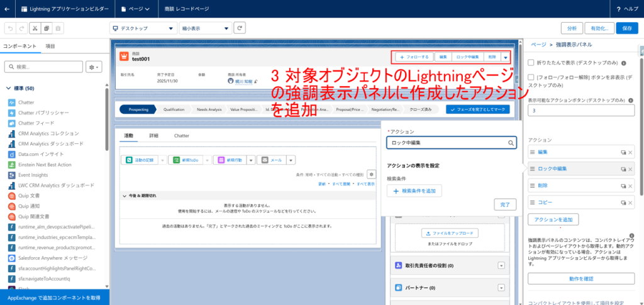Click the cut (scissors) icon
644x305 pixels.
tap(34, 28)
